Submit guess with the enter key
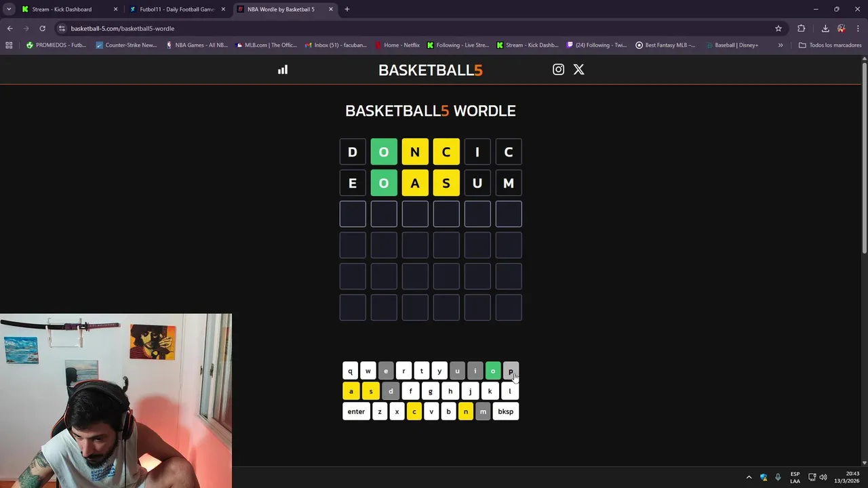Image resolution: width=868 pixels, height=488 pixels. (x=356, y=411)
